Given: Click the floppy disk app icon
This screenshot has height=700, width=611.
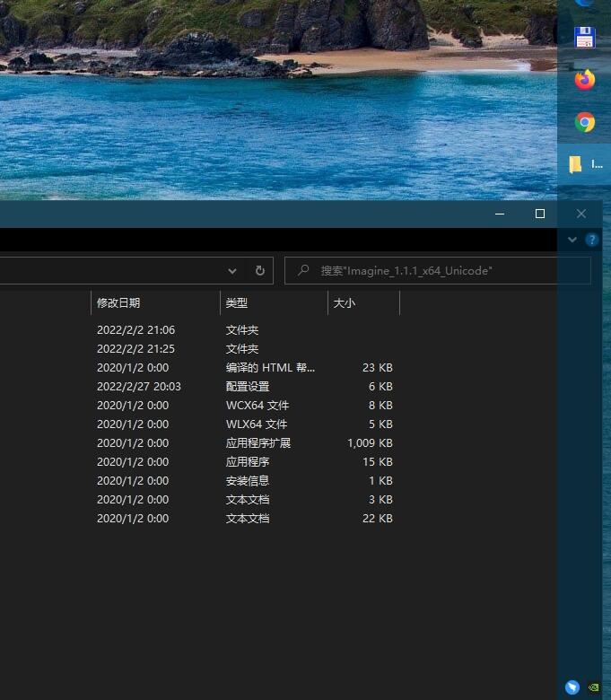Looking at the screenshot, I should (585, 38).
